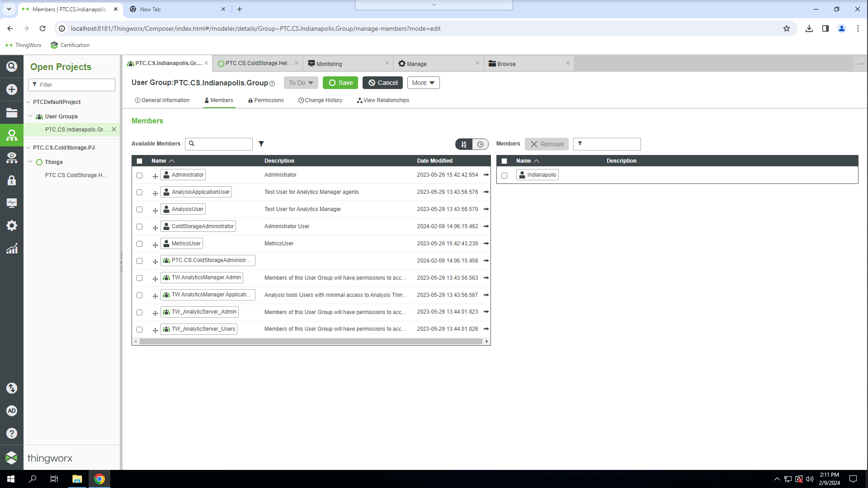Click info icon beside group name
The height and width of the screenshot is (488, 868).
click(272, 84)
